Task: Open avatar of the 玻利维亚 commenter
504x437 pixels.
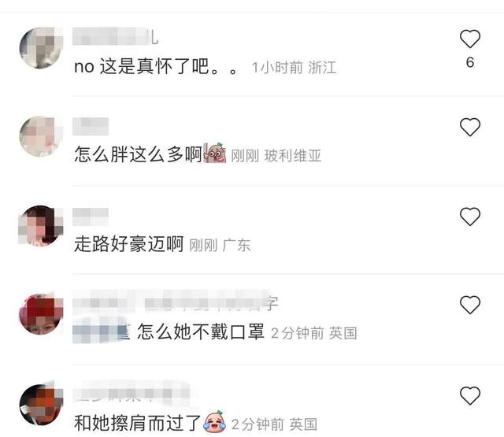Action: [41, 136]
